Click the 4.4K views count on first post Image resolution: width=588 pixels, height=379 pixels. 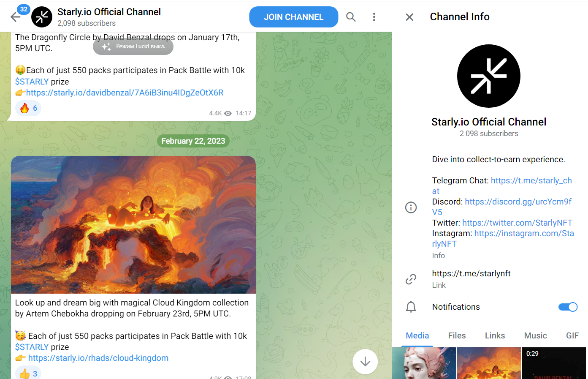pyautogui.click(x=215, y=113)
